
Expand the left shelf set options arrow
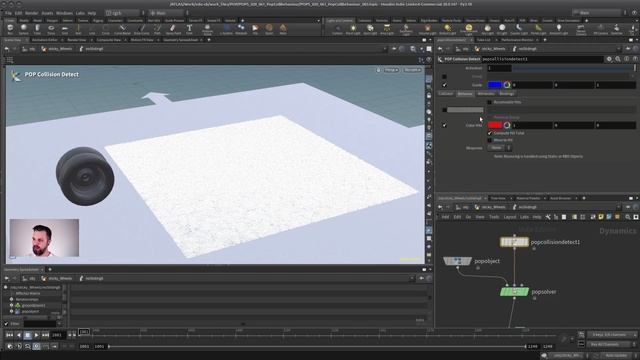(318, 20)
